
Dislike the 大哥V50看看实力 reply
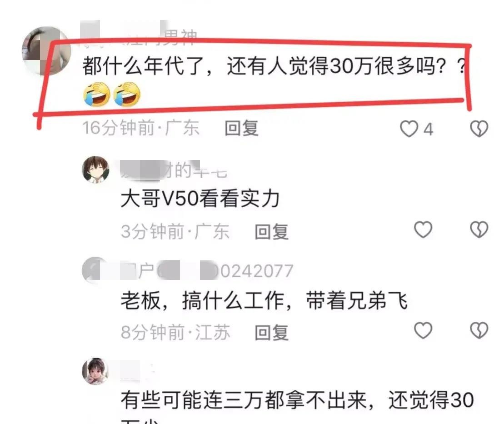(x=479, y=229)
